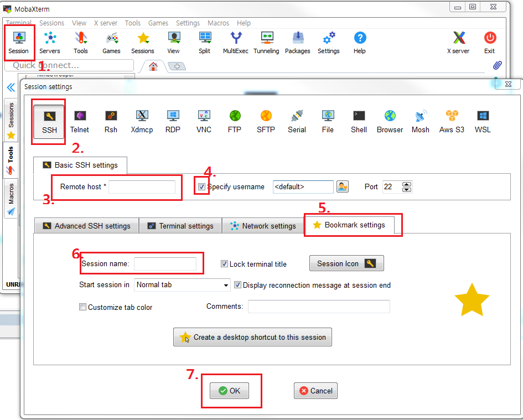
Task: Collapse the sidebar with double-arrow icon
Action: (x=11, y=87)
